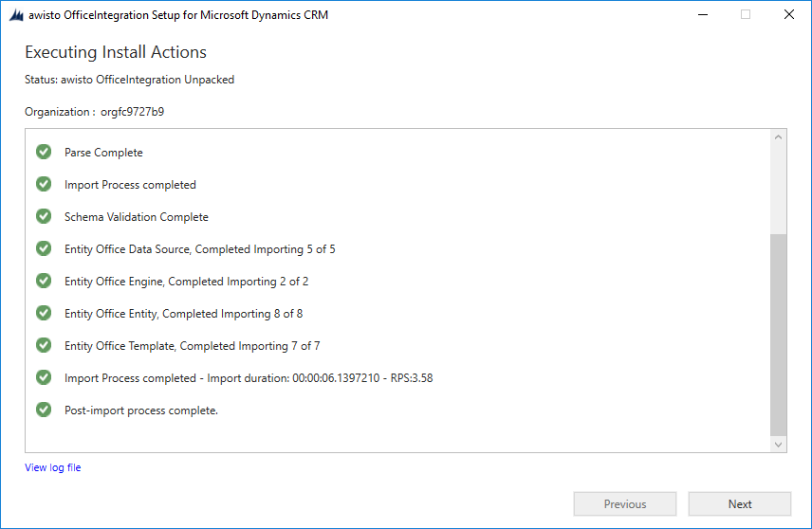The image size is (812, 529).
Task: Go back using the Previous button
Action: pos(625,503)
